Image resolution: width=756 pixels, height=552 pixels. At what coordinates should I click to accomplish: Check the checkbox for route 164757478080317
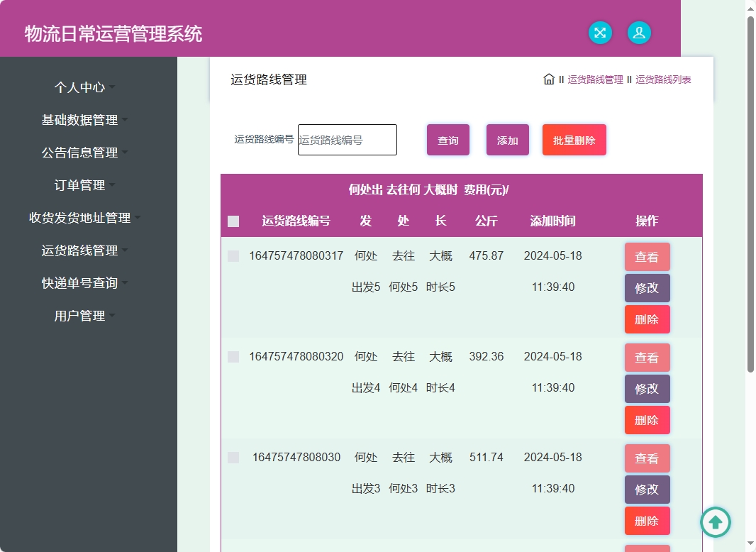click(x=233, y=256)
